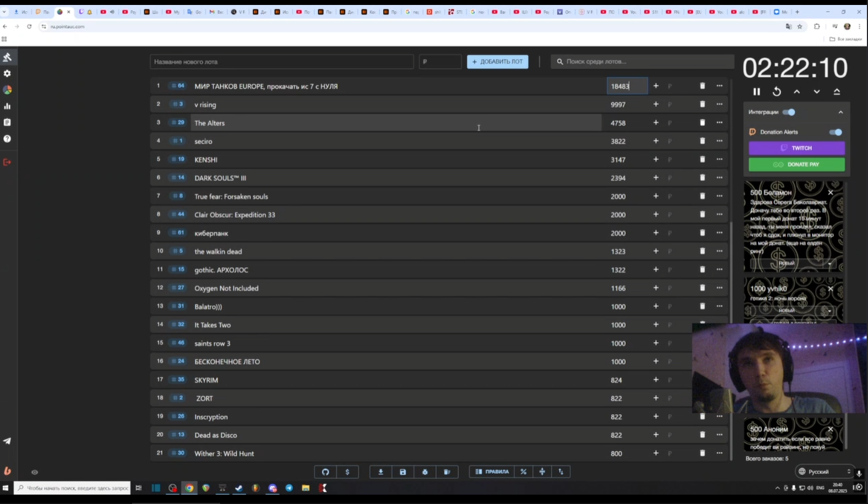Open the auction gavel page in sidebar
Screen dimensions: 868x504
7,57
